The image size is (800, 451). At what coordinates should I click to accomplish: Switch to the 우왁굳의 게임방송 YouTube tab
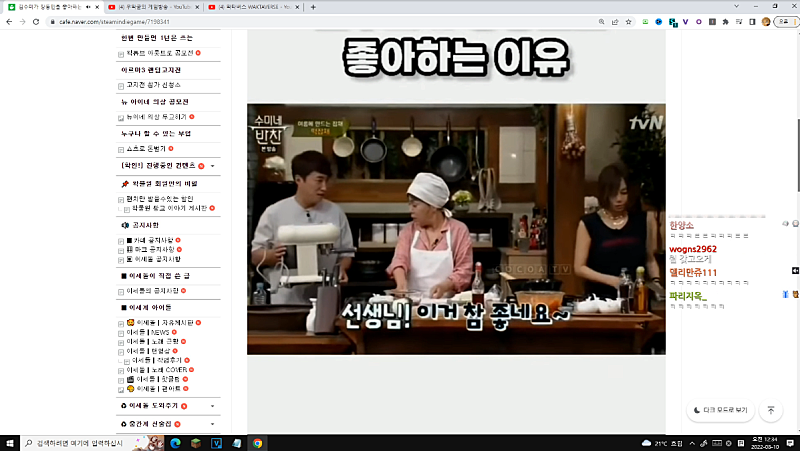[153, 7]
